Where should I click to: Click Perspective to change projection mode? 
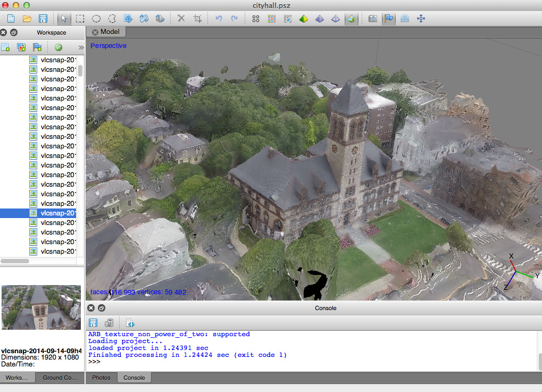click(x=108, y=46)
